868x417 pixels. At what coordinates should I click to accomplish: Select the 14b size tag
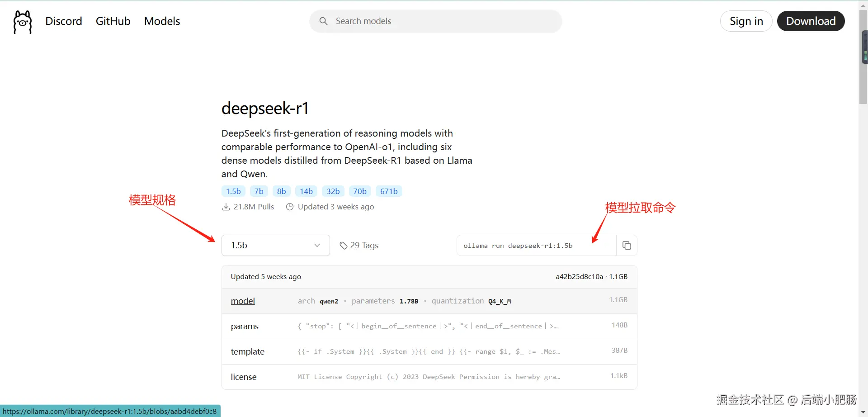(307, 191)
